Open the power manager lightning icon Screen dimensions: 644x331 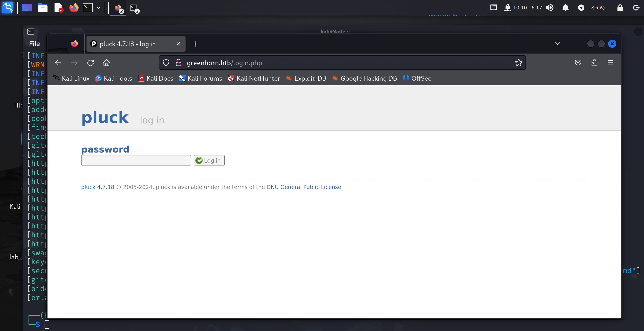581,7
